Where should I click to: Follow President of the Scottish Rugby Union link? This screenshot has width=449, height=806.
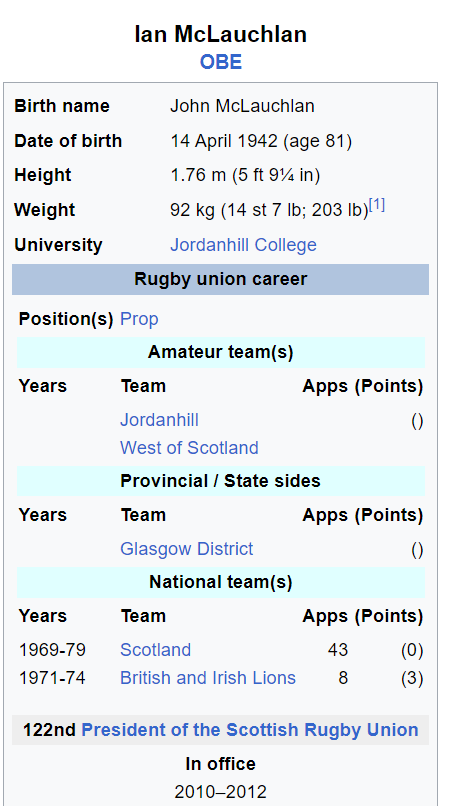click(x=250, y=730)
